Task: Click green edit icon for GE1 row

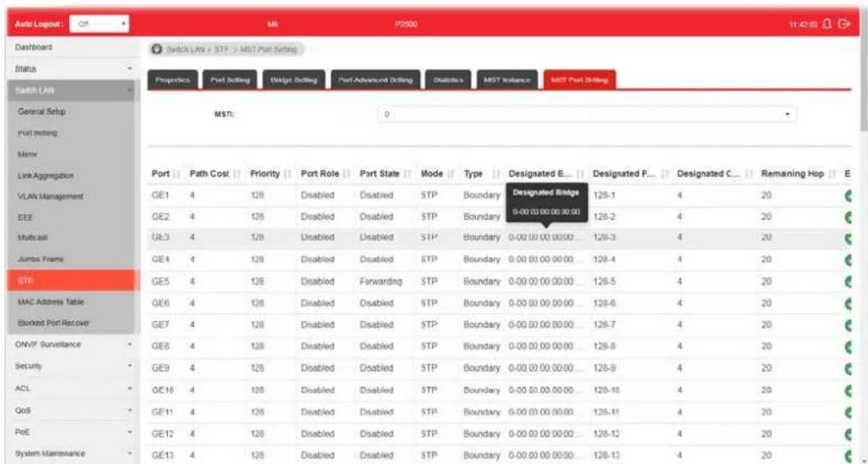Action: click(x=847, y=195)
